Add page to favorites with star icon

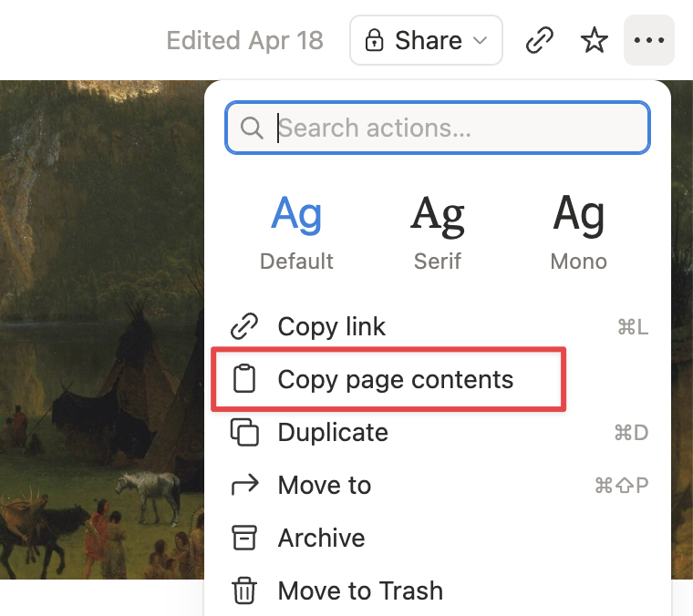click(594, 40)
